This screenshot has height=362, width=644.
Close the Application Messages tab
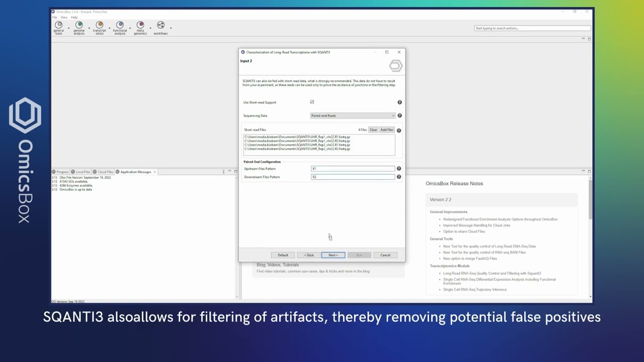pyautogui.click(x=154, y=172)
